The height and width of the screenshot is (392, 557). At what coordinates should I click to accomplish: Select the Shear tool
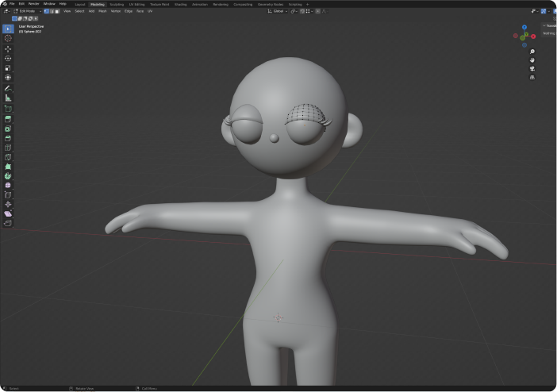click(8, 213)
